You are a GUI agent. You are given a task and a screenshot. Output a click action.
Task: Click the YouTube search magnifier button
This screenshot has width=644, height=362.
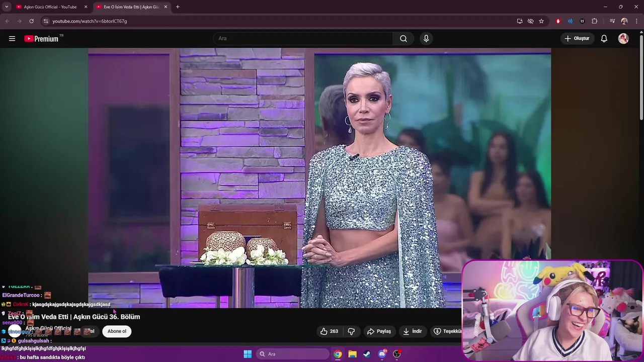[x=404, y=39]
